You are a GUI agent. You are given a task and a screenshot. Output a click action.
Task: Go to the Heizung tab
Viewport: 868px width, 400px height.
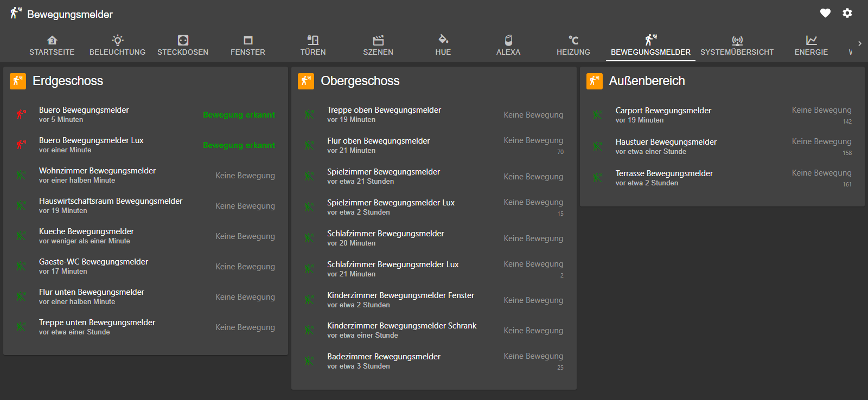pyautogui.click(x=573, y=46)
